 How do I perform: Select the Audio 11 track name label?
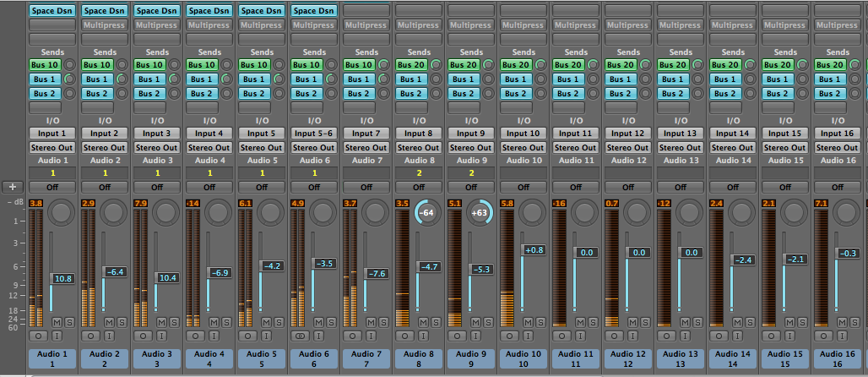click(x=576, y=358)
